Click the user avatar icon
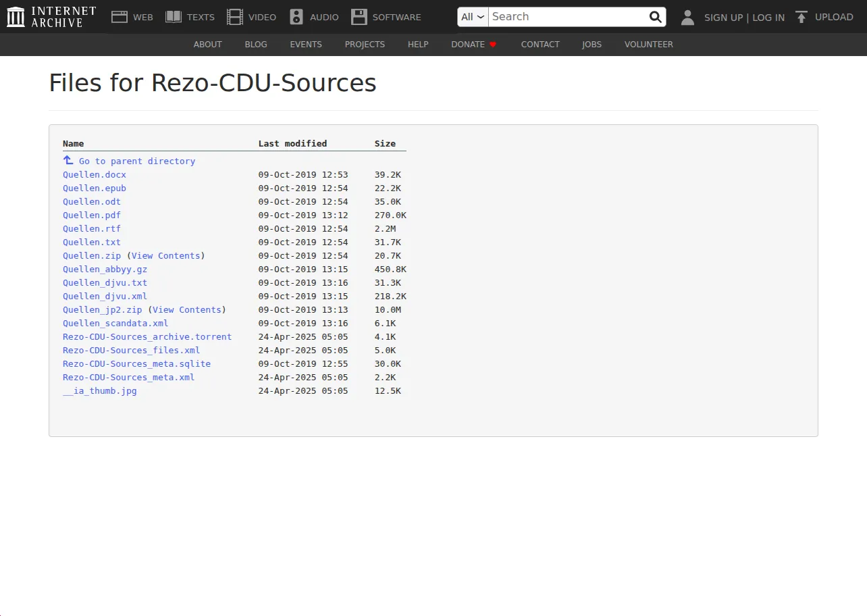867x616 pixels. pyautogui.click(x=687, y=18)
